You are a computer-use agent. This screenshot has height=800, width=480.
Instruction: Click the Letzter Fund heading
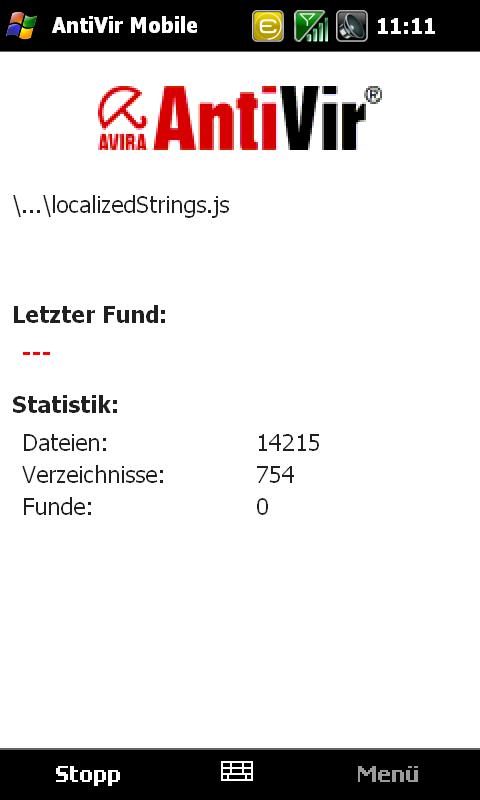[x=90, y=315]
